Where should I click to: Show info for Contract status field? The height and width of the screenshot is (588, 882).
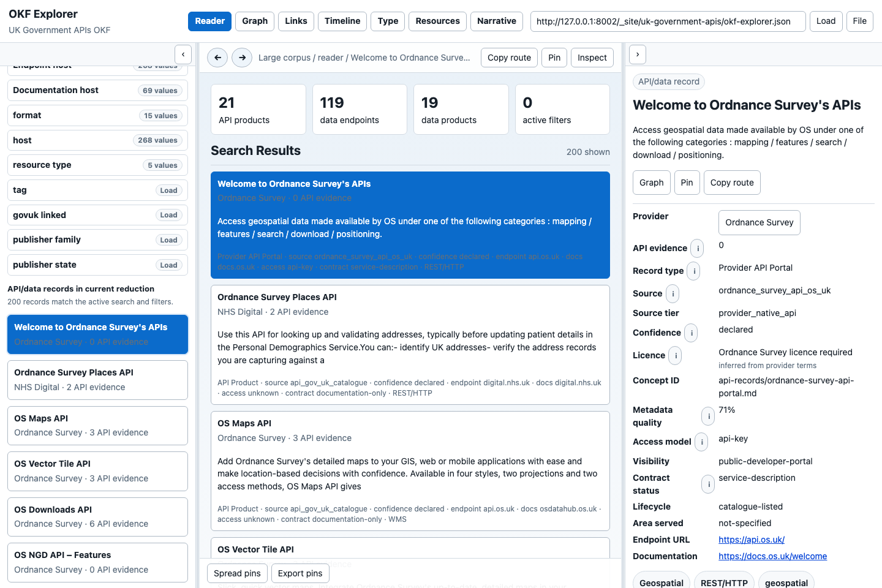click(708, 484)
